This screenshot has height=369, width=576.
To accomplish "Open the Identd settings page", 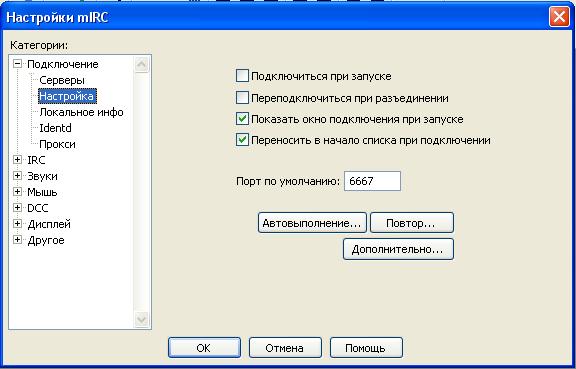I will click(55, 128).
